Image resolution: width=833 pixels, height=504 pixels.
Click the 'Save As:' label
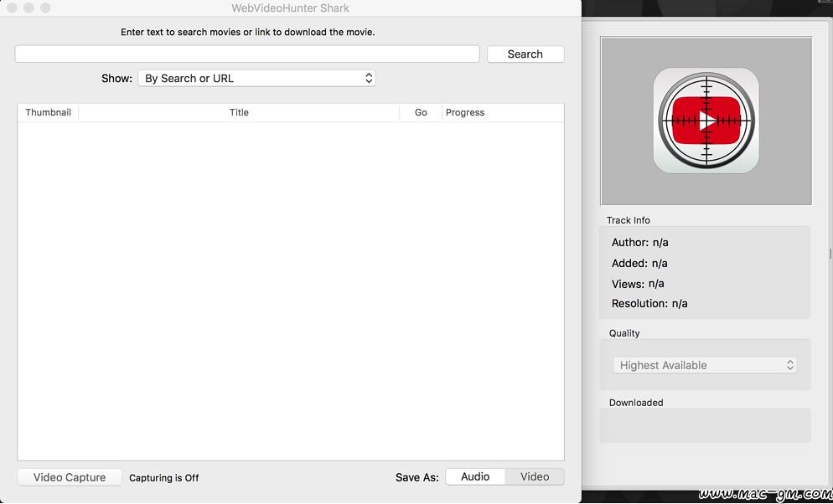coord(417,477)
